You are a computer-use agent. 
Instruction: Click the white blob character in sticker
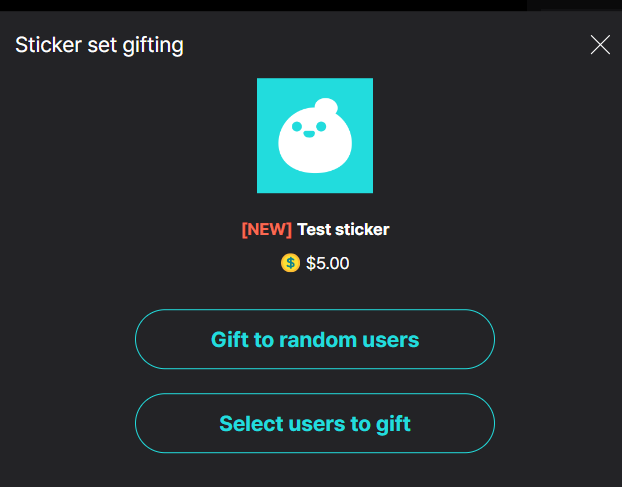pyautogui.click(x=315, y=136)
